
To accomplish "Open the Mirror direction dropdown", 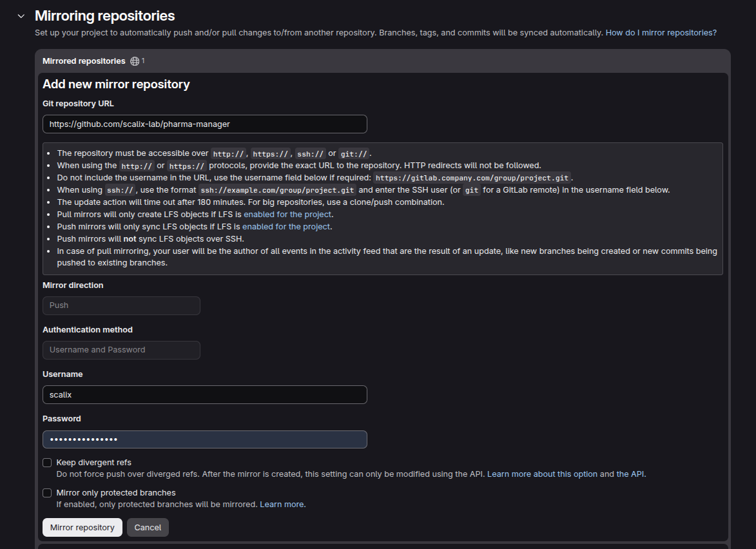I will 122,305.
